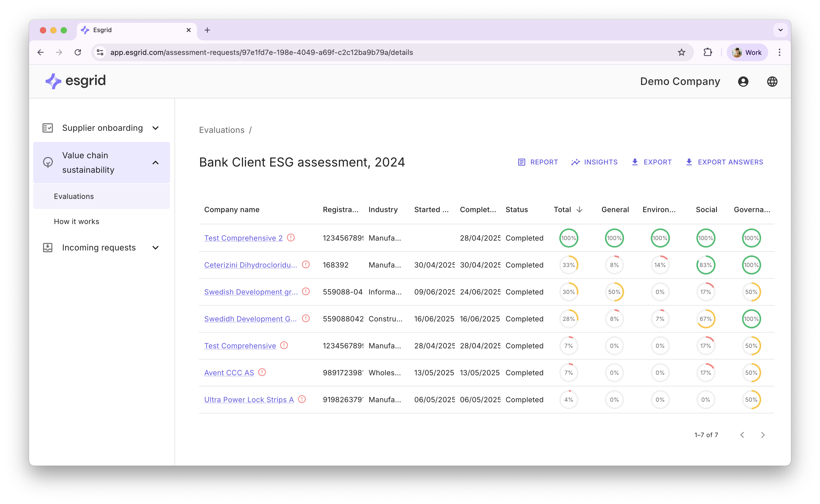Screen dimensions: 820x504
Task: Click the Report icon
Action: tap(522, 162)
